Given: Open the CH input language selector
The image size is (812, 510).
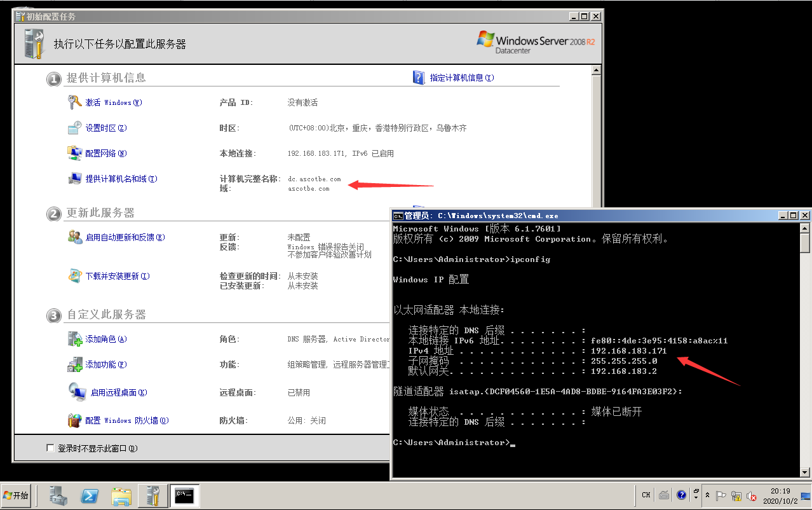Looking at the screenshot, I should pyautogui.click(x=646, y=495).
